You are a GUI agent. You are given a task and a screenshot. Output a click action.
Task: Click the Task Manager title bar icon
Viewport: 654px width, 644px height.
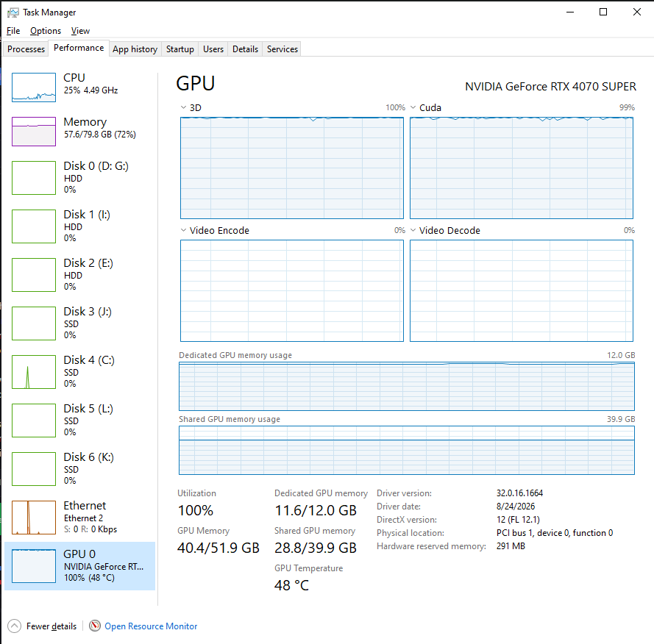13,12
